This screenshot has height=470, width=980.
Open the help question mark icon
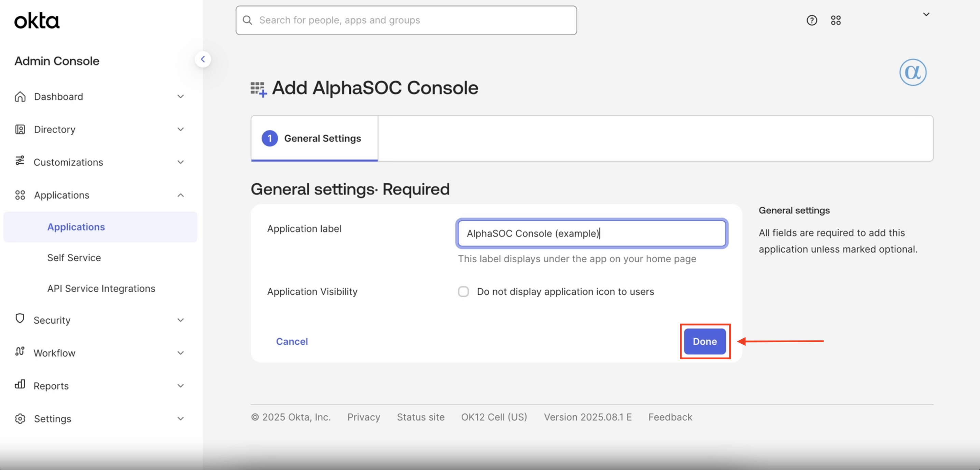[x=811, y=20]
